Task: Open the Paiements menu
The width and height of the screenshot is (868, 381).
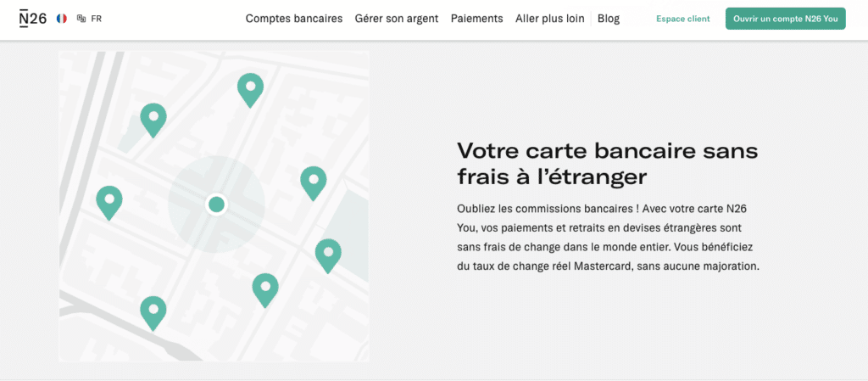Action: pyautogui.click(x=476, y=19)
